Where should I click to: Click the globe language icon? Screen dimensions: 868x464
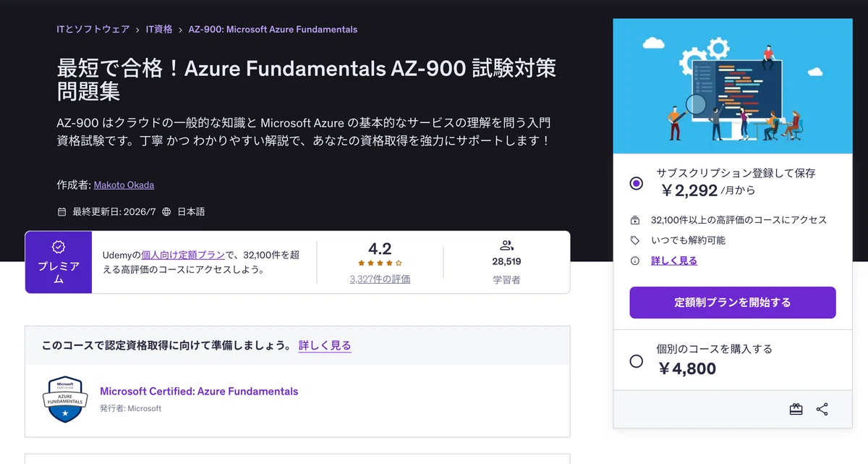tap(166, 212)
